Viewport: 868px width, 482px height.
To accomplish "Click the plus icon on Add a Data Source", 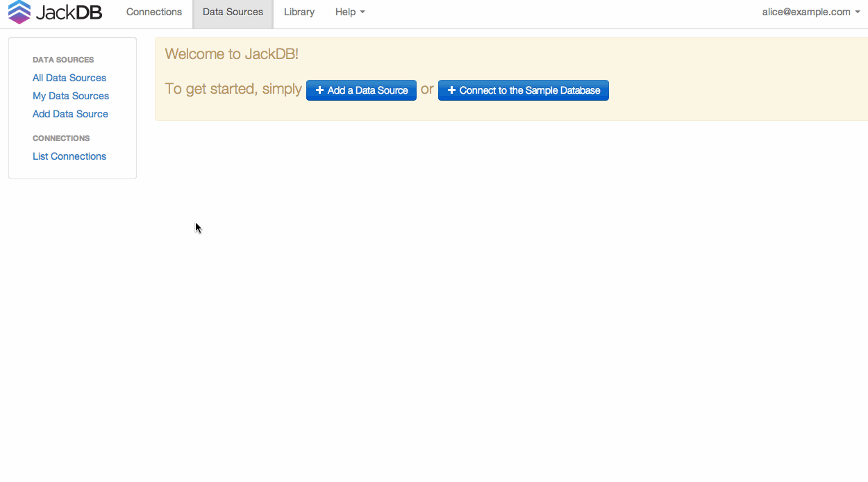I will click(x=319, y=90).
